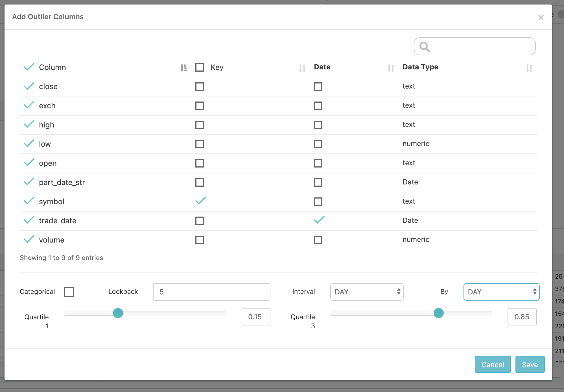
Task: Click Cancel to dismiss the dialog
Action: click(492, 364)
